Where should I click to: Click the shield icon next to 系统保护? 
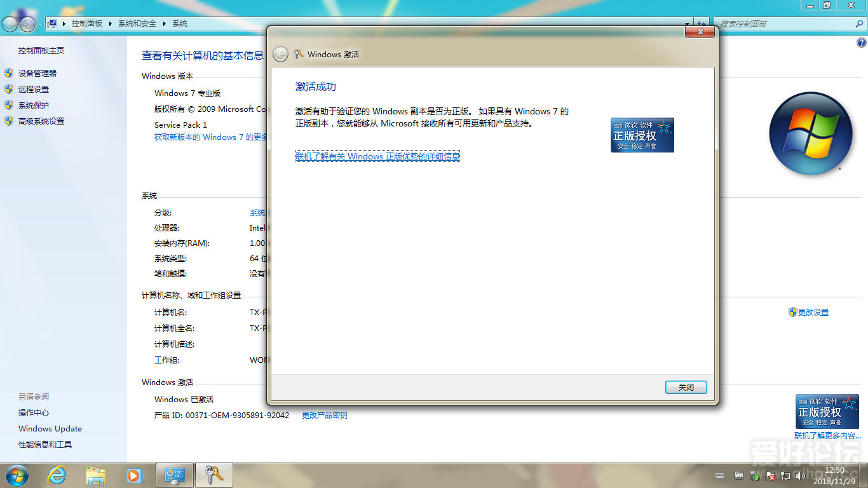pyautogui.click(x=9, y=105)
